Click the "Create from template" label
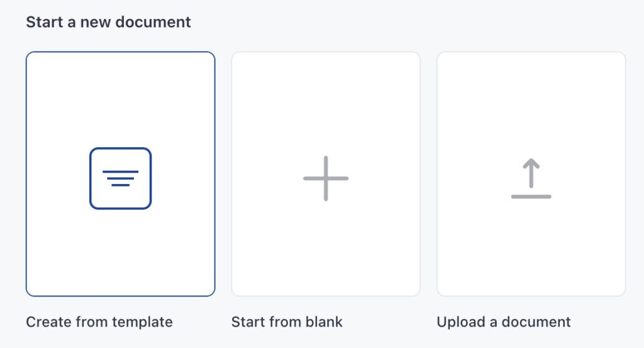 (x=99, y=322)
